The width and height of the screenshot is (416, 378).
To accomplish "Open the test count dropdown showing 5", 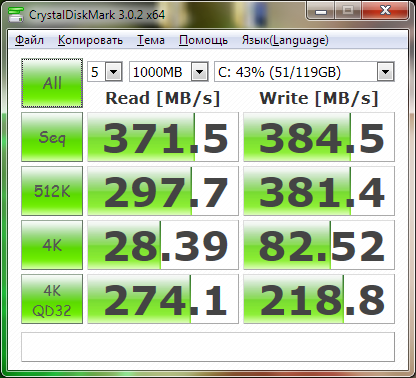I will click(x=105, y=72).
